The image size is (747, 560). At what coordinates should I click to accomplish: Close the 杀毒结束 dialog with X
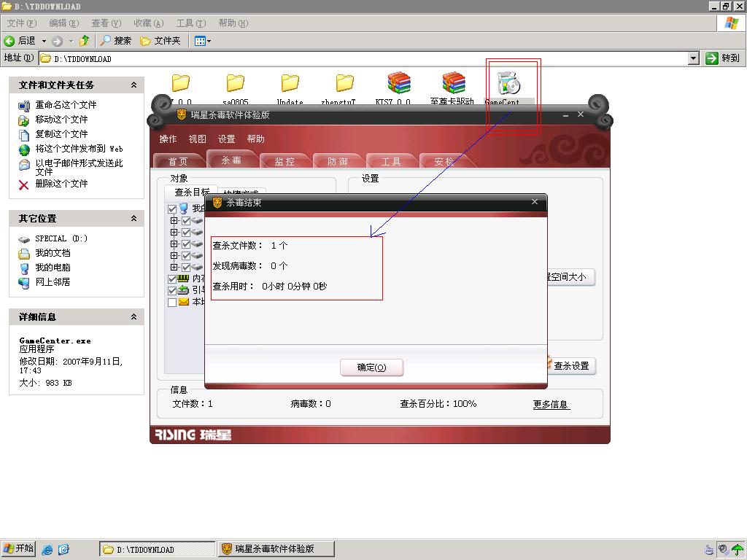535,202
